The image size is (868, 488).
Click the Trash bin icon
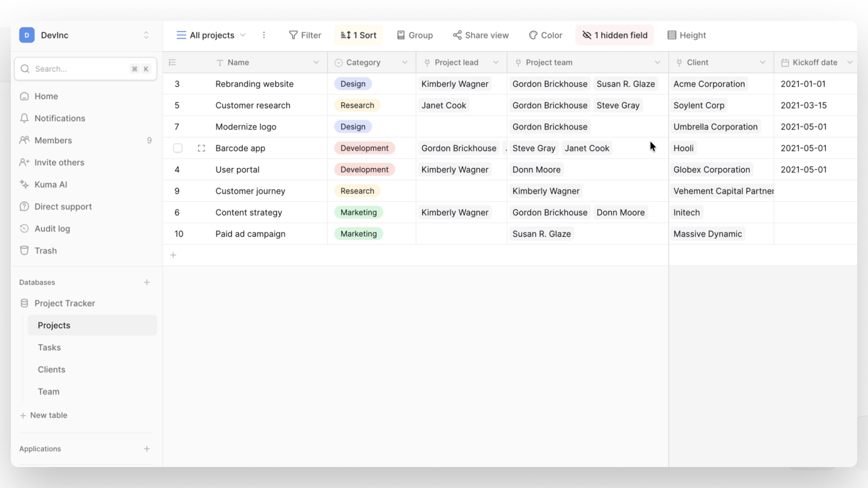point(24,251)
